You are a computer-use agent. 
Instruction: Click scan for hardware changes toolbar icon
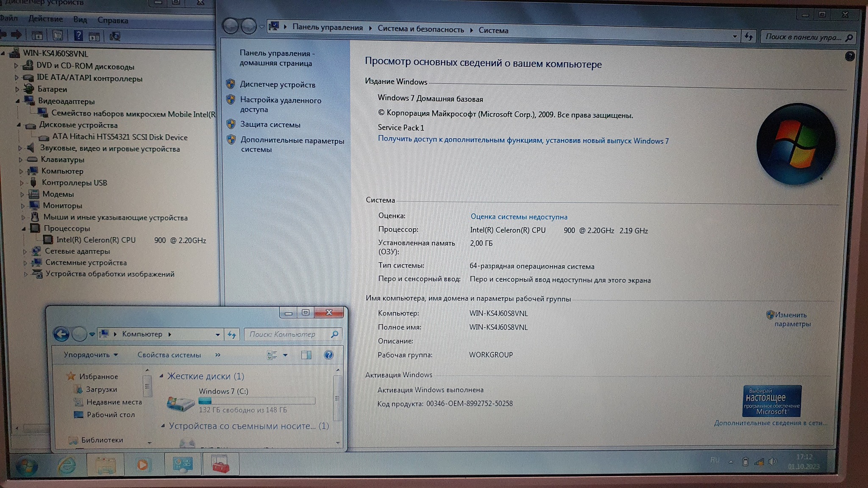(x=115, y=36)
